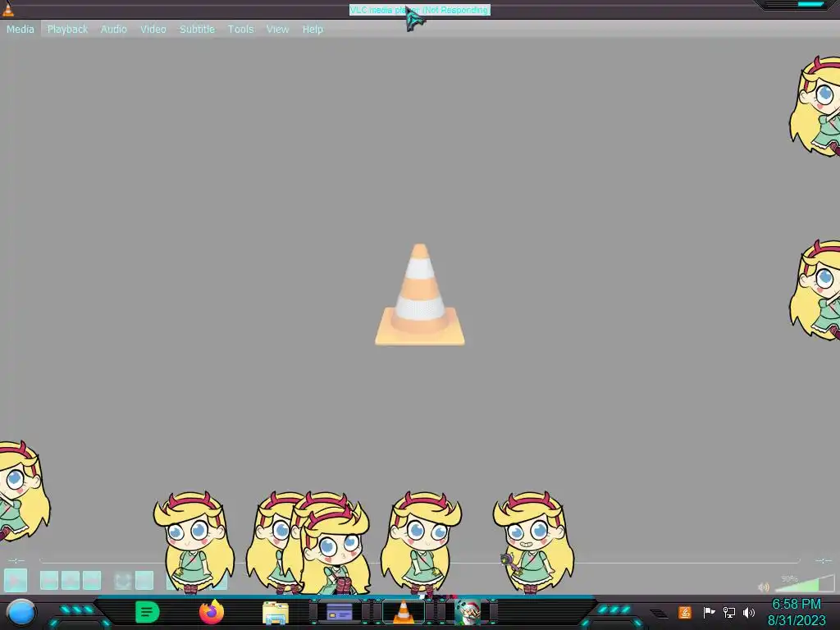The image size is (840, 630).
Task: Open File Explorer from the taskbar
Action: pyautogui.click(x=276, y=613)
